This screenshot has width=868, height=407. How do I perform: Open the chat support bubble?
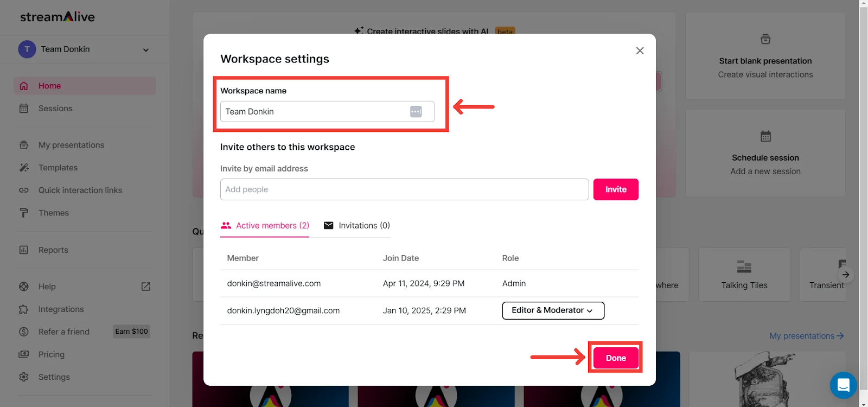pos(843,385)
